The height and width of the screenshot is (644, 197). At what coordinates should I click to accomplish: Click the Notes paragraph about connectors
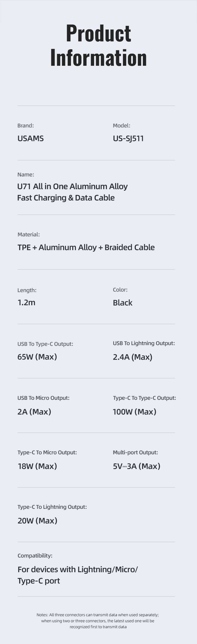coord(98,621)
